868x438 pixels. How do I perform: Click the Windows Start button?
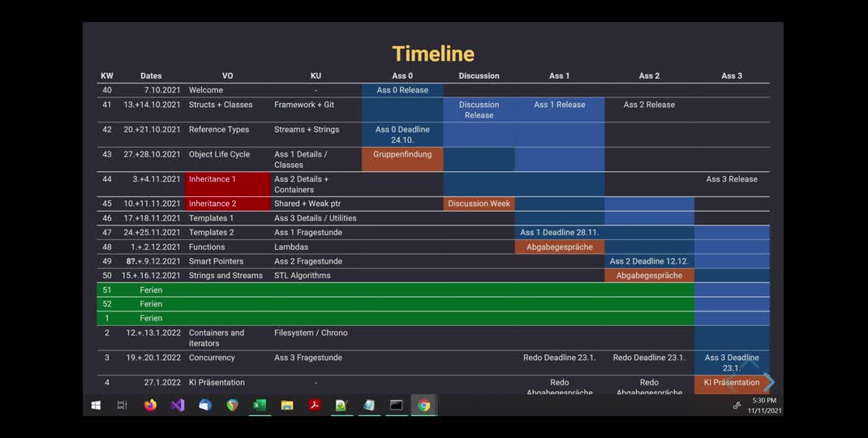pyautogui.click(x=96, y=405)
